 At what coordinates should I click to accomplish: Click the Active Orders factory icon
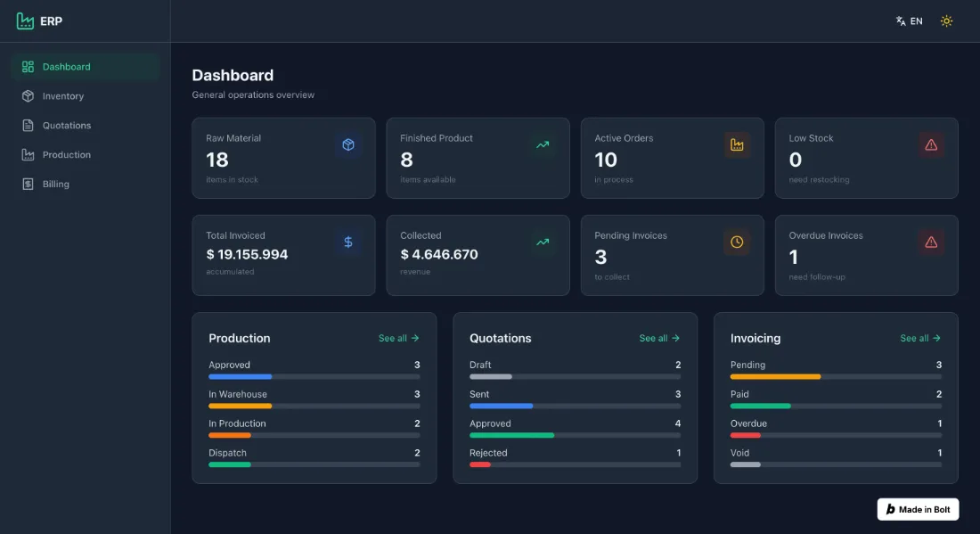point(737,145)
